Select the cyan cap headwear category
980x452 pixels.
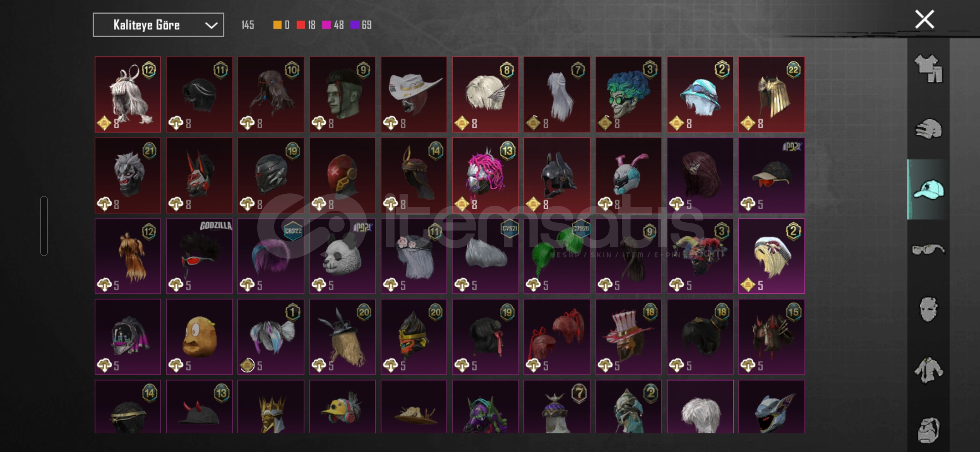coord(928,189)
